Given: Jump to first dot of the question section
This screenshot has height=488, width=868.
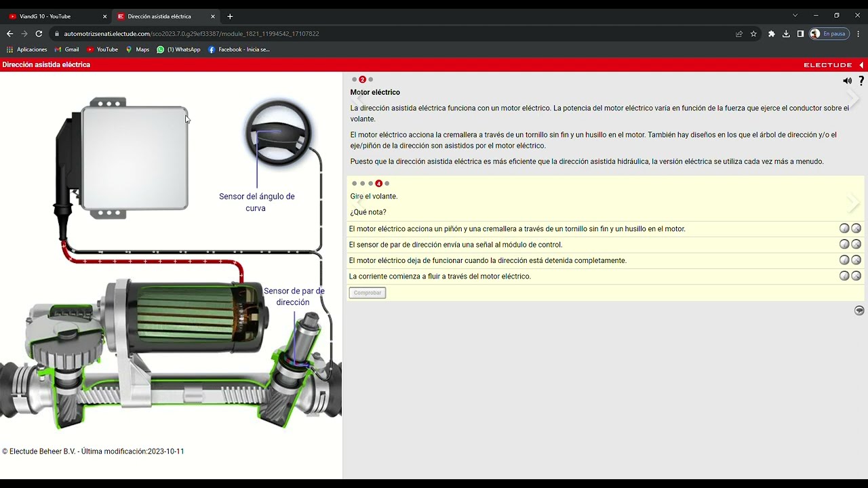Looking at the screenshot, I should click(x=355, y=184).
